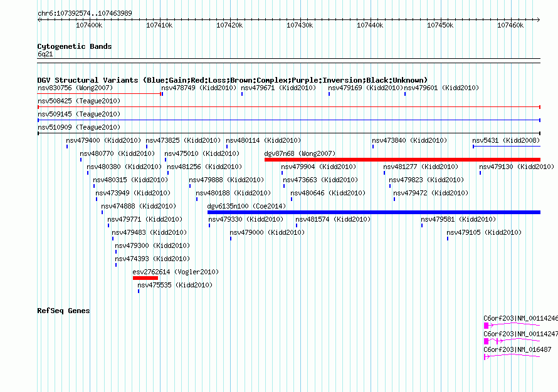Select nsv479904 (Kidd2010) variant

point(318,167)
